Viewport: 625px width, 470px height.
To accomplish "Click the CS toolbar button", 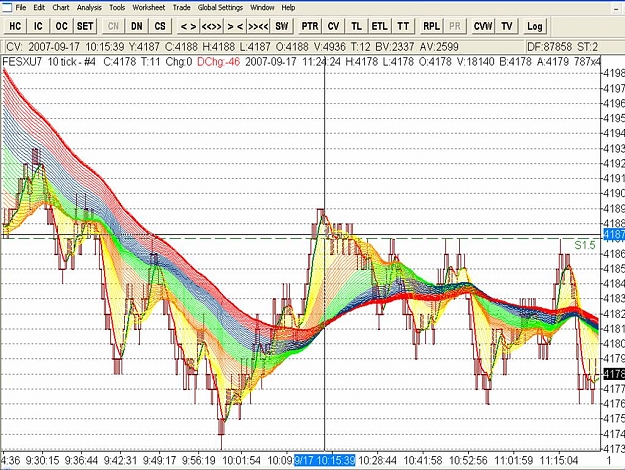I will click(160, 26).
